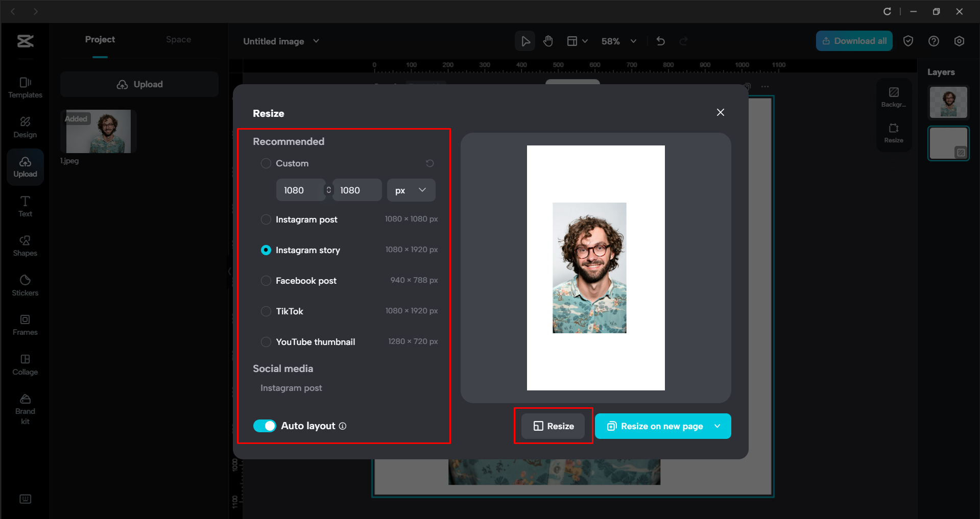Select the Shapes tool
This screenshot has width=980, height=519.
click(25, 245)
